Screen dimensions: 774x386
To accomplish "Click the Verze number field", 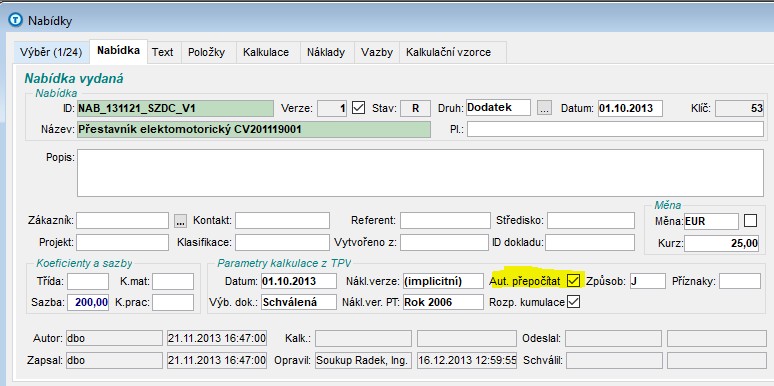I will coord(332,108).
